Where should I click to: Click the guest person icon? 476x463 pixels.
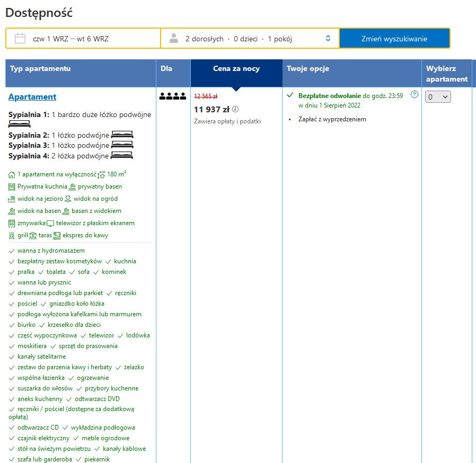pos(174,38)
